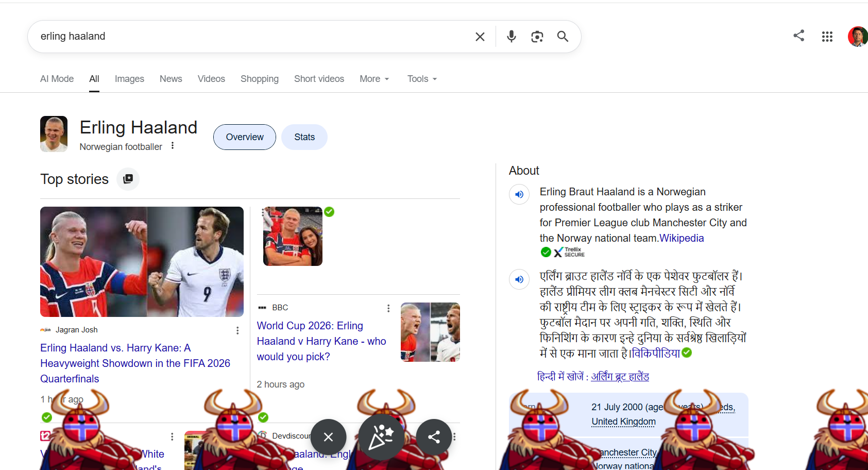Open more options beside Norwegian footballer
868x470 pixels.
click(173, 146)
